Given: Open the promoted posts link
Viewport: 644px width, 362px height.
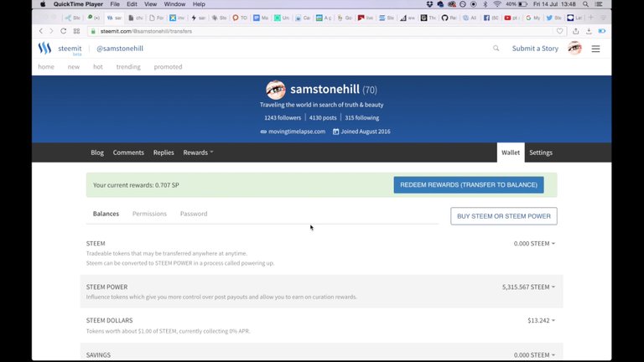Looking at the screenshot, I should click(x=168, y=66).
